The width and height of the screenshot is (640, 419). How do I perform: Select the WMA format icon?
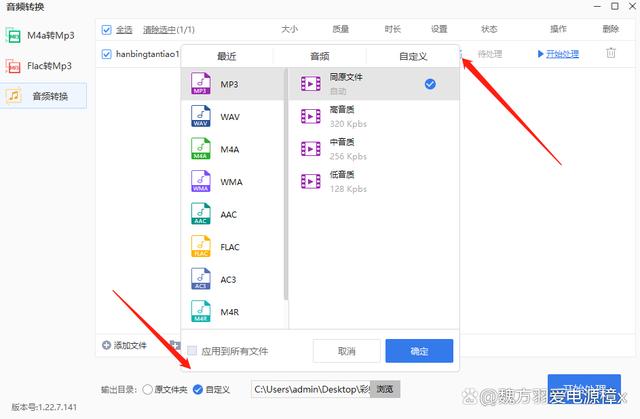point(201,182)
